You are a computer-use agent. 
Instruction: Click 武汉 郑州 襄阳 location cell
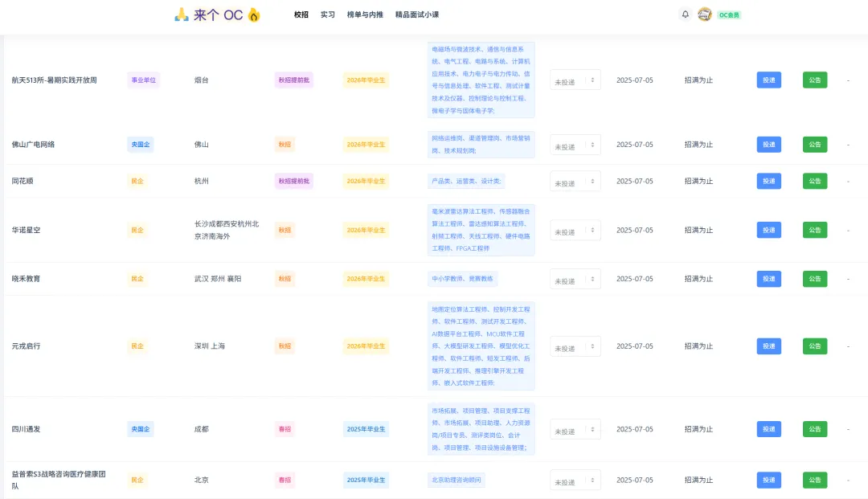click(x=218, y=279)
